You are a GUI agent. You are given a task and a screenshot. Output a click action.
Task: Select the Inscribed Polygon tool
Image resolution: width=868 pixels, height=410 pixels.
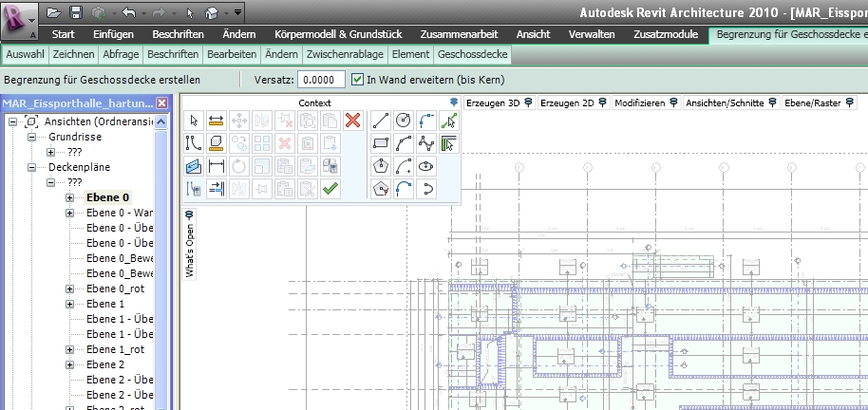click(x=381, y=166)
